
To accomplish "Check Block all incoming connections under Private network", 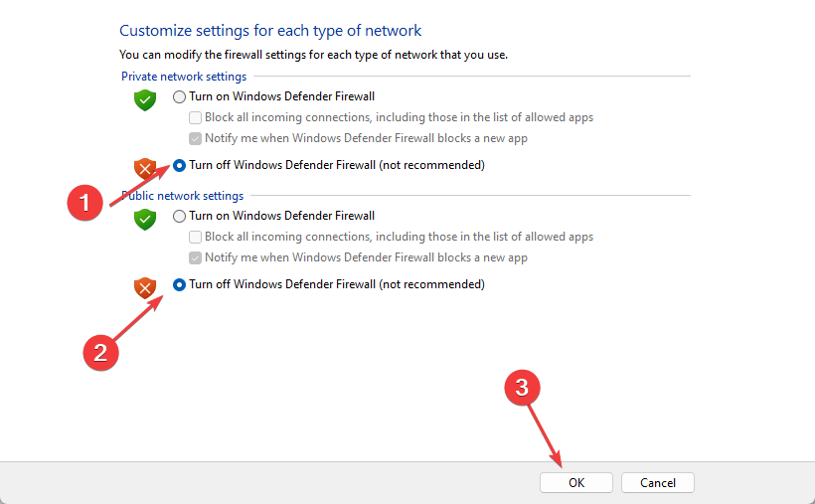I will 196,117.
